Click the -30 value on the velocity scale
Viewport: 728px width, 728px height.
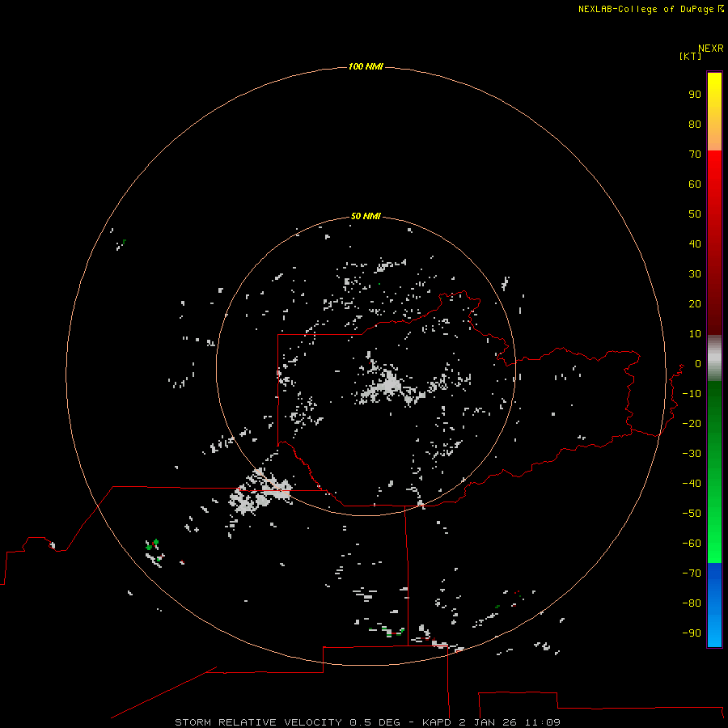692,454
